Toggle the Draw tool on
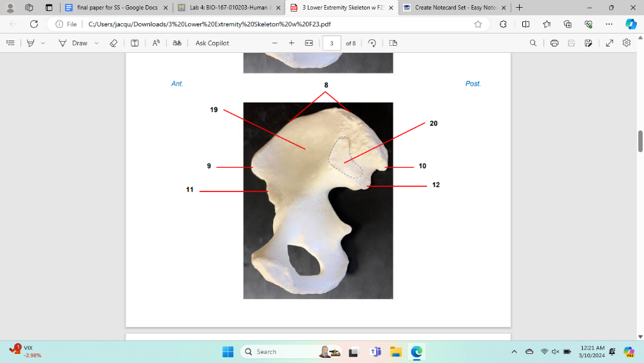 click(x=73, y=43)
